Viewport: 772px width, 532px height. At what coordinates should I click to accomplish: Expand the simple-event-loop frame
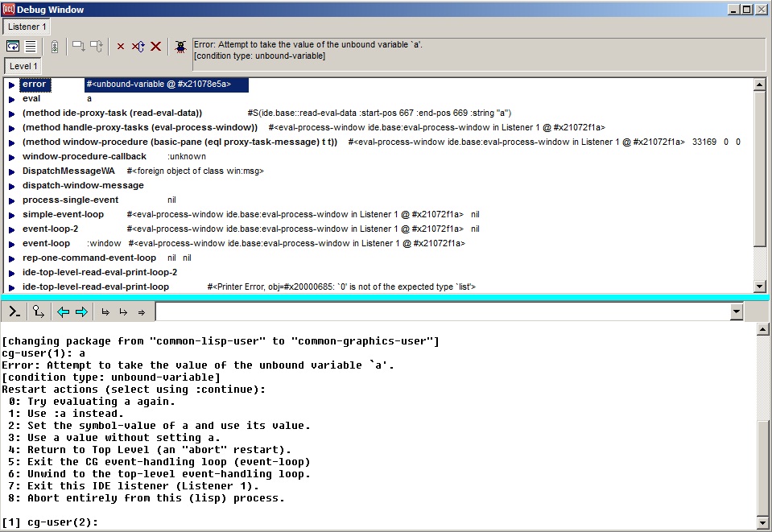click(11, 215)
